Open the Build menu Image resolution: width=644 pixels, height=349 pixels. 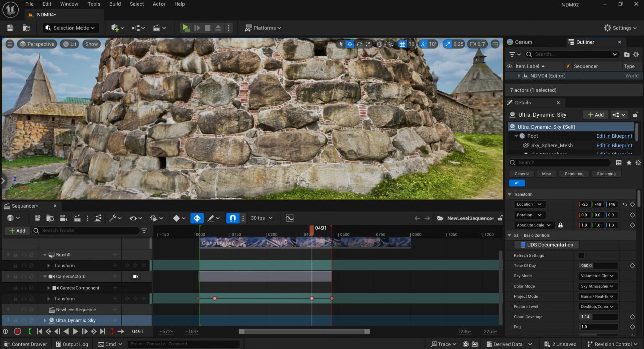115,4
